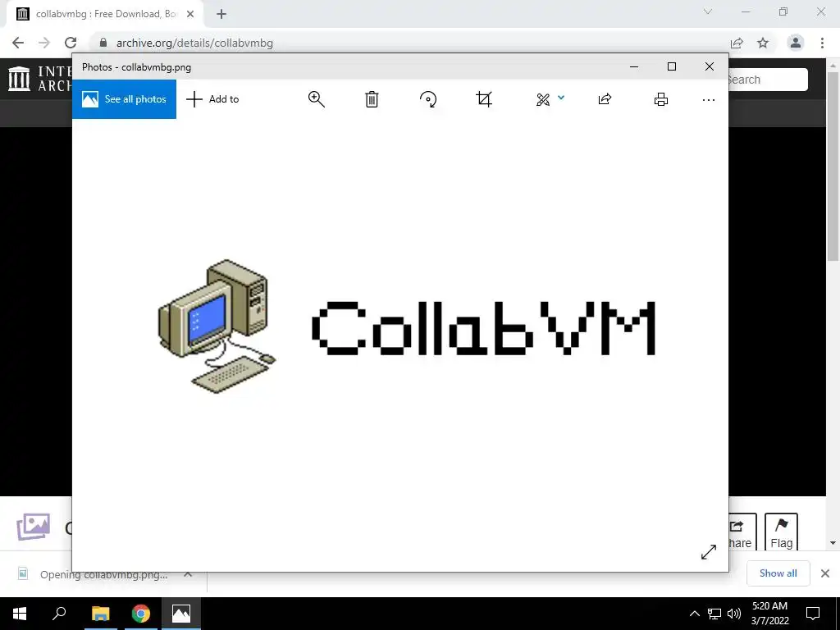Rotate the photo using rotate icon
The height and width of the screenshot is (630, 840).
(428, 99)
